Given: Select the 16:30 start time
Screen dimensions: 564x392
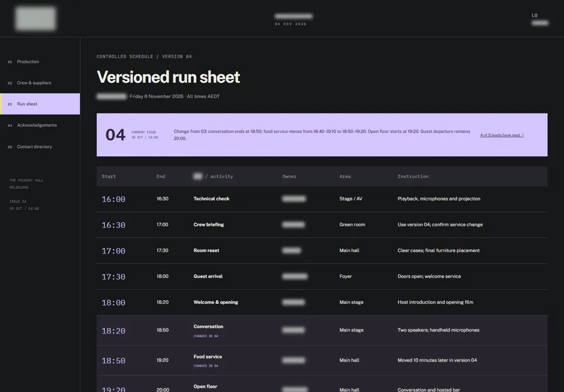Looking at the screenshot, I should pos(113,225).
